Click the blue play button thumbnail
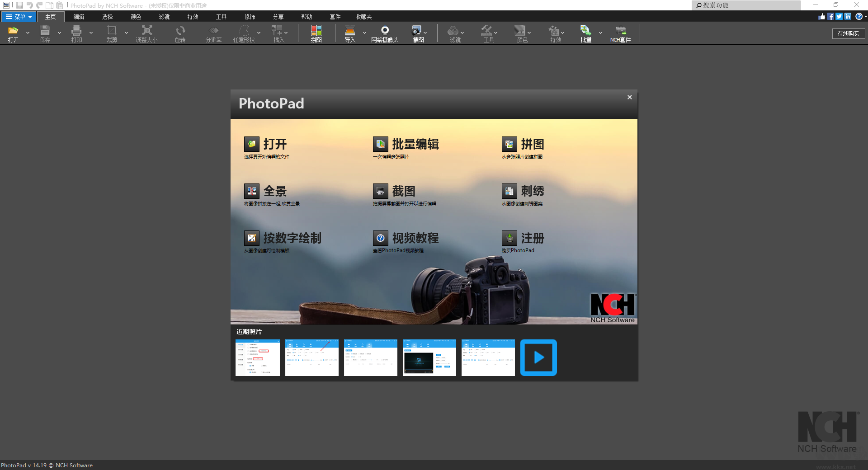Screen dimensions: 868x470 tap(538, 357)
